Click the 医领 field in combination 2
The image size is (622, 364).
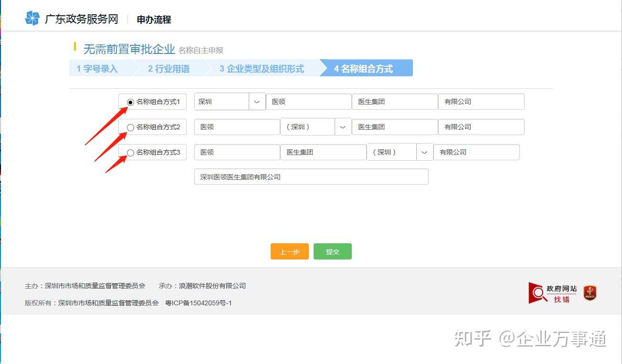tap(237, 127)
